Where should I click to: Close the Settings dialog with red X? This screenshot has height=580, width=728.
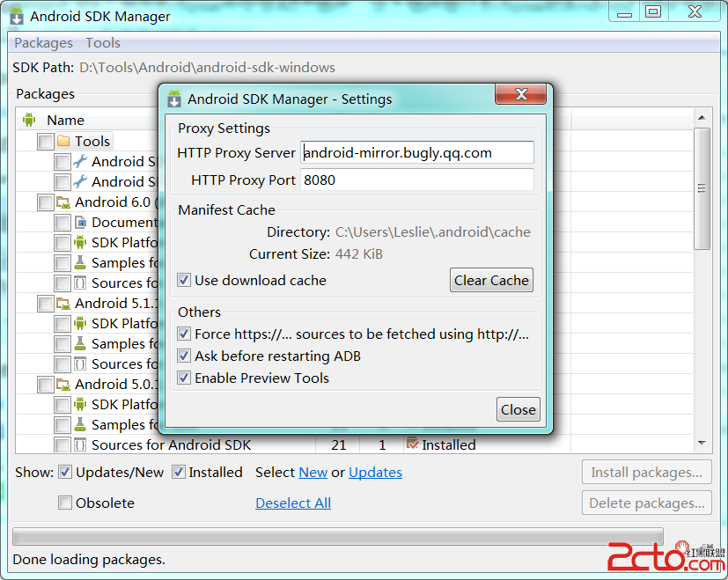[x=521, y=94]
